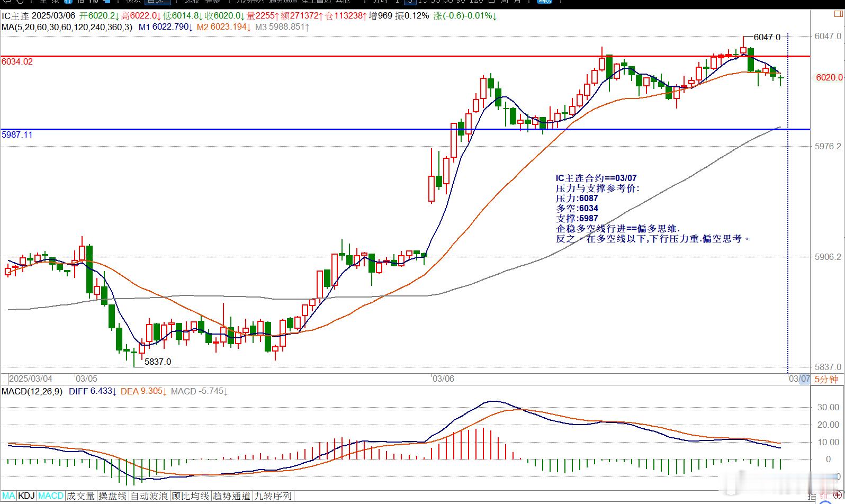Image resolution: width=845 pixels, height=504 pixels.
Task: Click the IC主连 contract name in header
Action: [15, 16]
